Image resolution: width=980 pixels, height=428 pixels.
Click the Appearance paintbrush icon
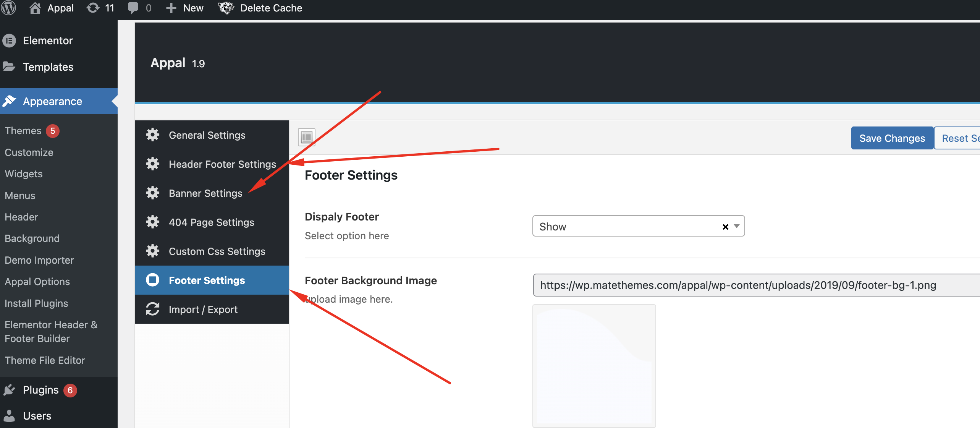click(9, 101)
